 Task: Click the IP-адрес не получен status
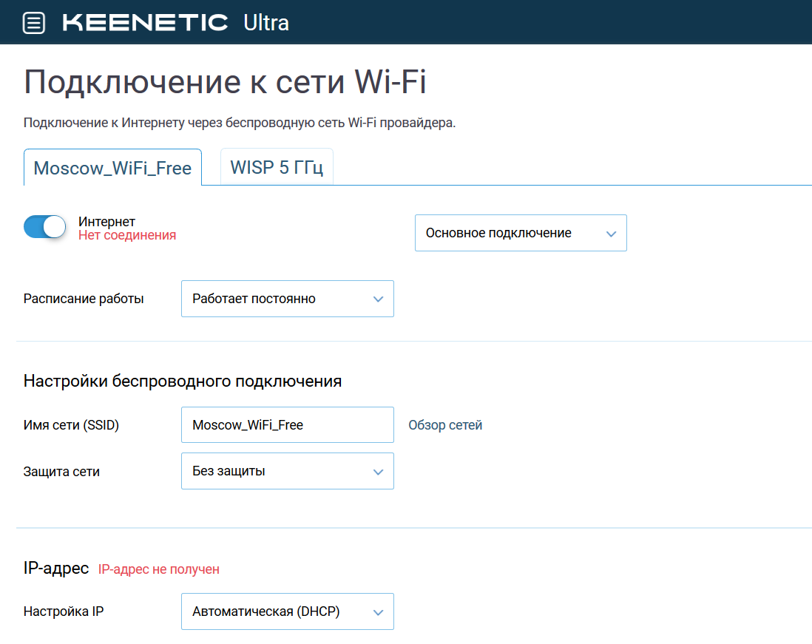(x=158, y=569)
